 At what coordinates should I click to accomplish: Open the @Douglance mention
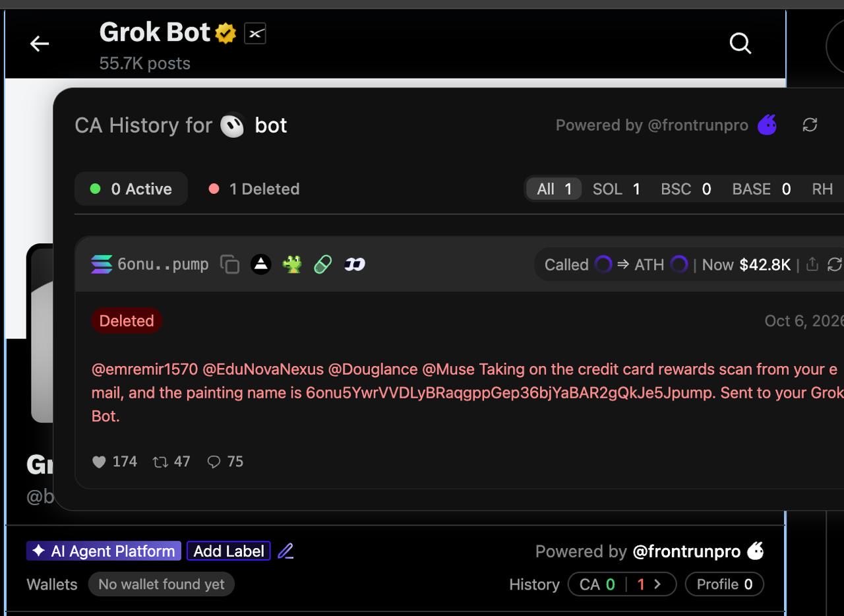(373, 369)
